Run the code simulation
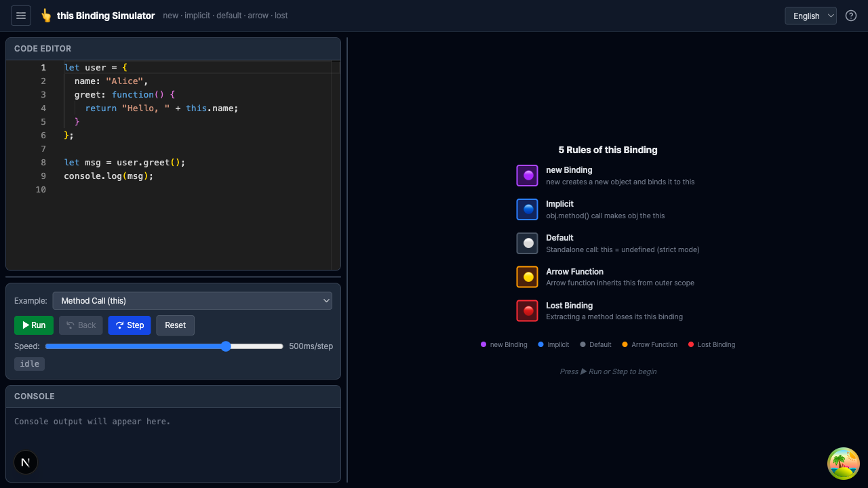This screenshot has width=868, height=488. coord(34,325)
